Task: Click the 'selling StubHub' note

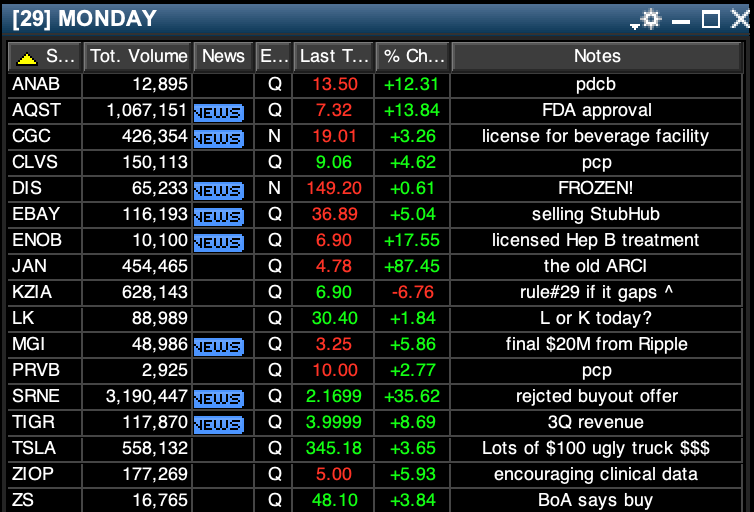Action: [596, 214]
